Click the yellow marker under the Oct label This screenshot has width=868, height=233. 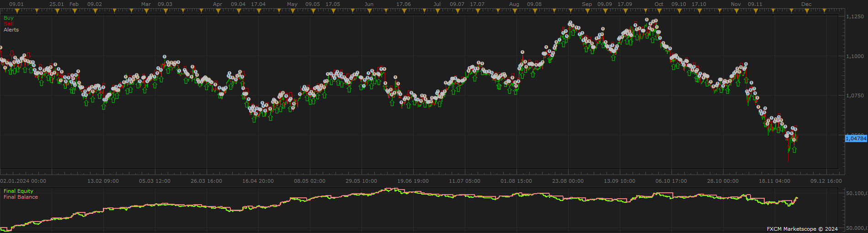click(x=659, y=11)
